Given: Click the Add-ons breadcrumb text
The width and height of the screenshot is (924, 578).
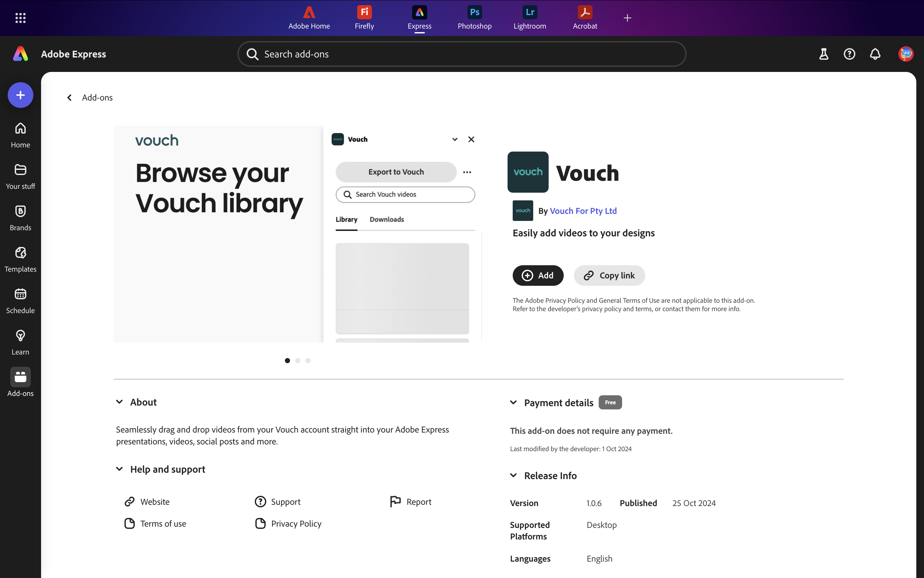Looking at the screenshot, I should (97, 98).
